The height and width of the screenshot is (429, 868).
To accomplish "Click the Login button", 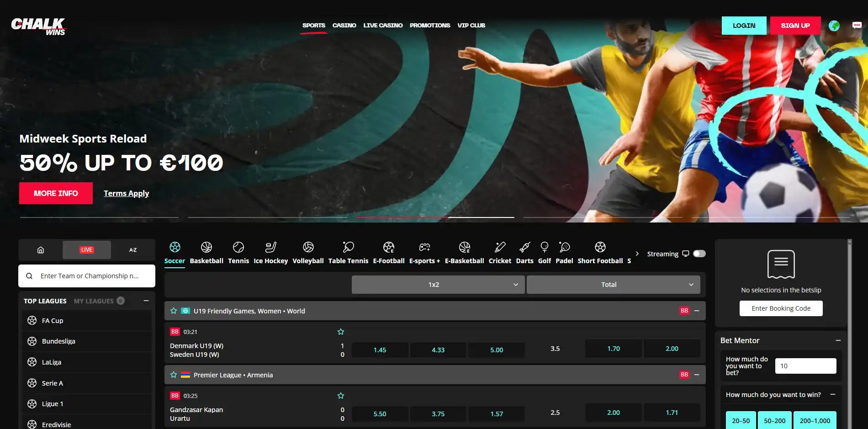I will pos(744,26).
